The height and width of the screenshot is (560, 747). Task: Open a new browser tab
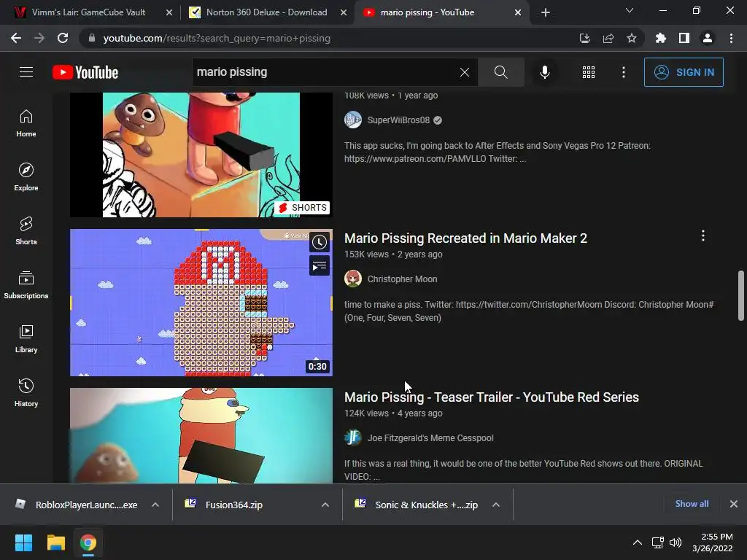pos(546,12)
